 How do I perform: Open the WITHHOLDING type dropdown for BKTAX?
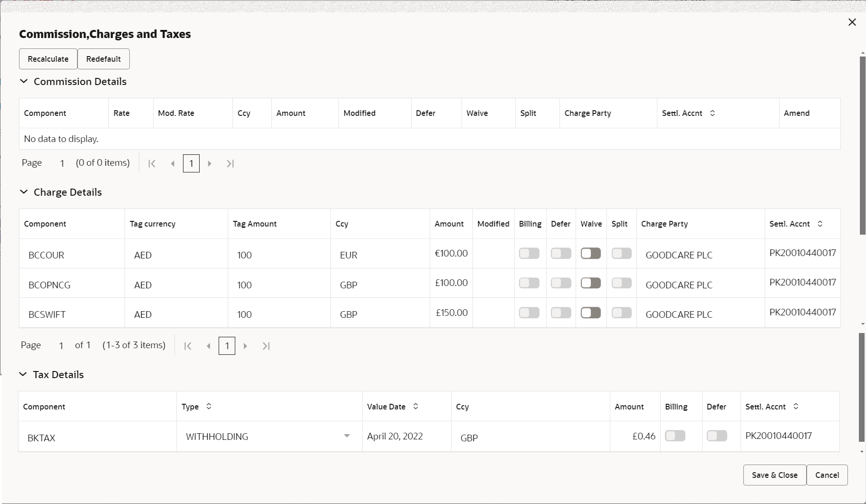[347, 436]
